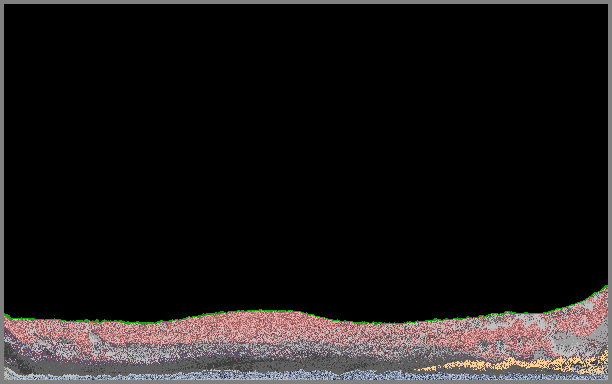This screenshot has width=612, height=384.
Task: Click the gray frame border along the bottom
Action: pos(306,382)
